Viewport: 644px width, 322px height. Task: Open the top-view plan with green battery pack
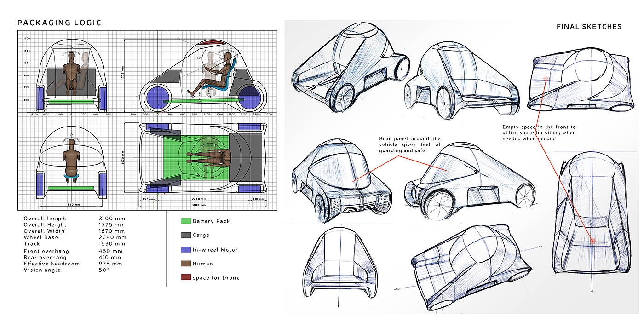click(x=202, y=158)
